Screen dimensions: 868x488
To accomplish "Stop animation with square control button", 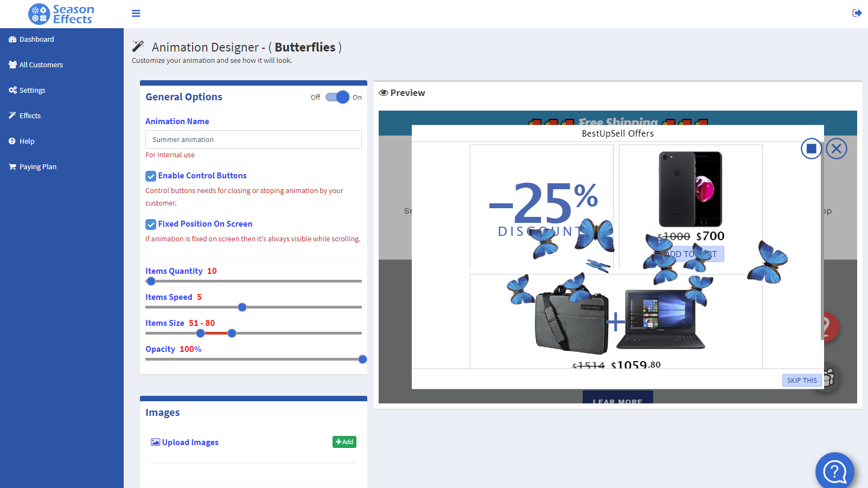I will click(811, 149).
